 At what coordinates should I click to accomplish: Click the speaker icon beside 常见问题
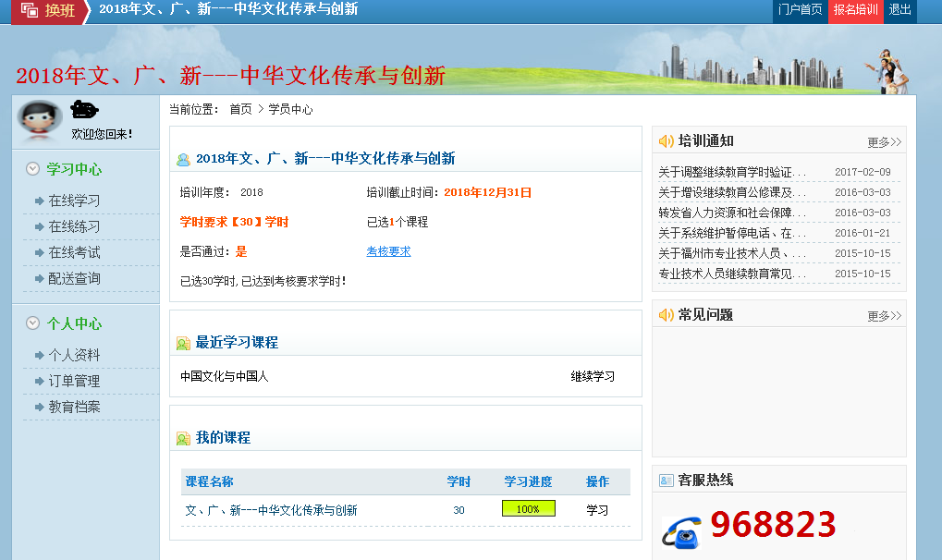click(667, 315)
